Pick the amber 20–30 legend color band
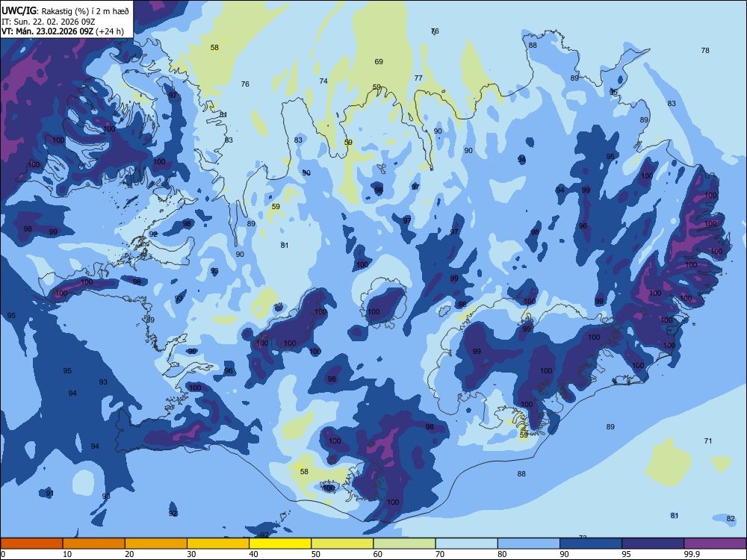 [156, 544]
